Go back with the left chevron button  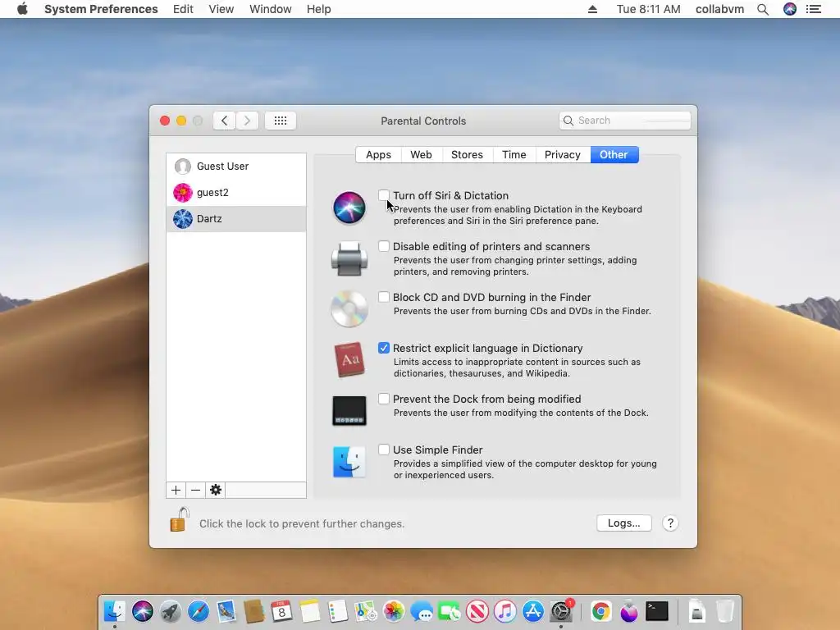[x=225, y=121]
